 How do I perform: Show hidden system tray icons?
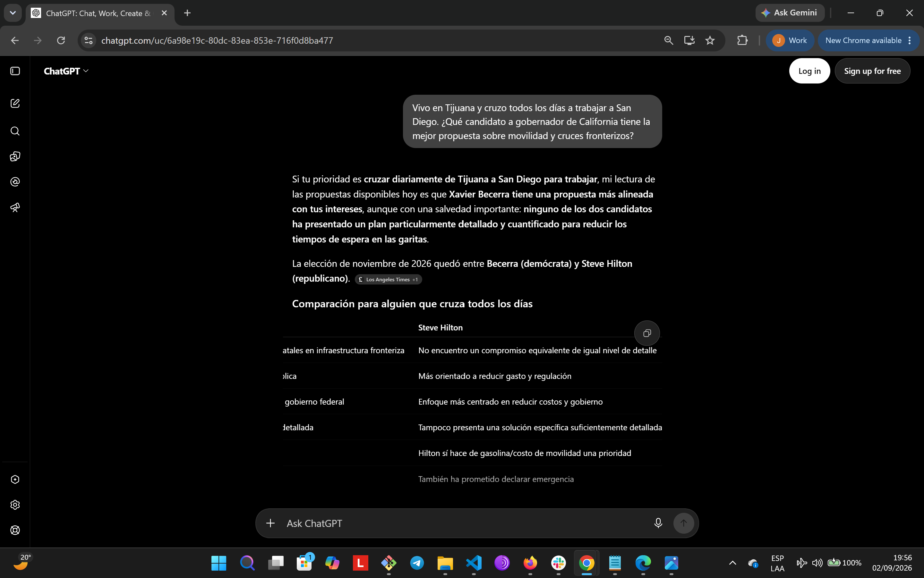pyautogui.click(x=733, y=563)
